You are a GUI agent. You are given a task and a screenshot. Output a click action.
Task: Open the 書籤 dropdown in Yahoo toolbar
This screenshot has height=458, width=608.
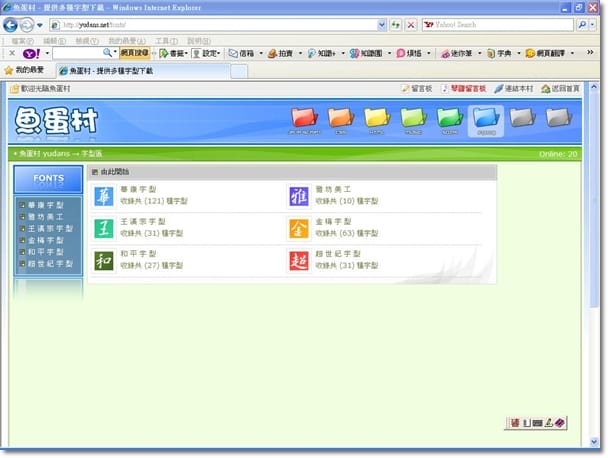pos(173,53)
